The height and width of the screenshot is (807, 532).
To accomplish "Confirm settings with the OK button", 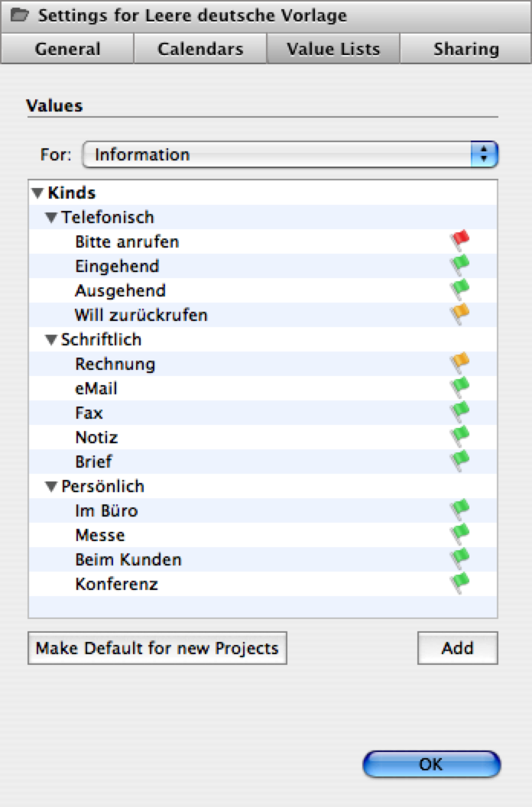I will click(x=431, y=764).
